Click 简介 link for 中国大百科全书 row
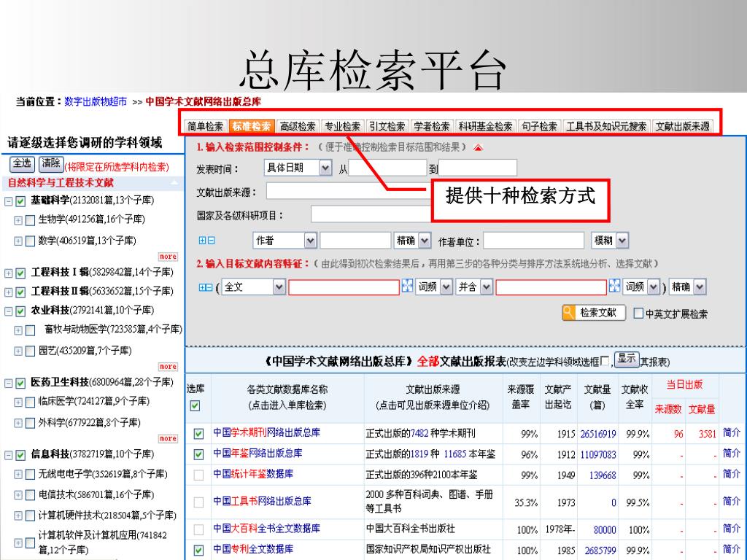747x560 pixels. [731, 528]
